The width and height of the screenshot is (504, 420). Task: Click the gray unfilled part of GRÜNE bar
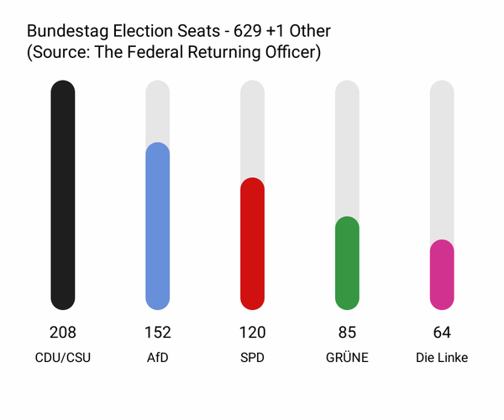347,148
